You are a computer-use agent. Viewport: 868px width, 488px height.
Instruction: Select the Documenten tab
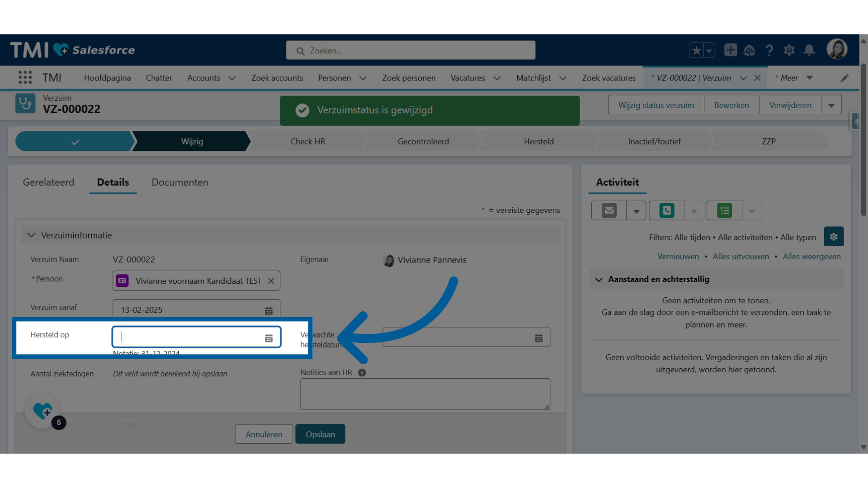(x=179, y=182)
